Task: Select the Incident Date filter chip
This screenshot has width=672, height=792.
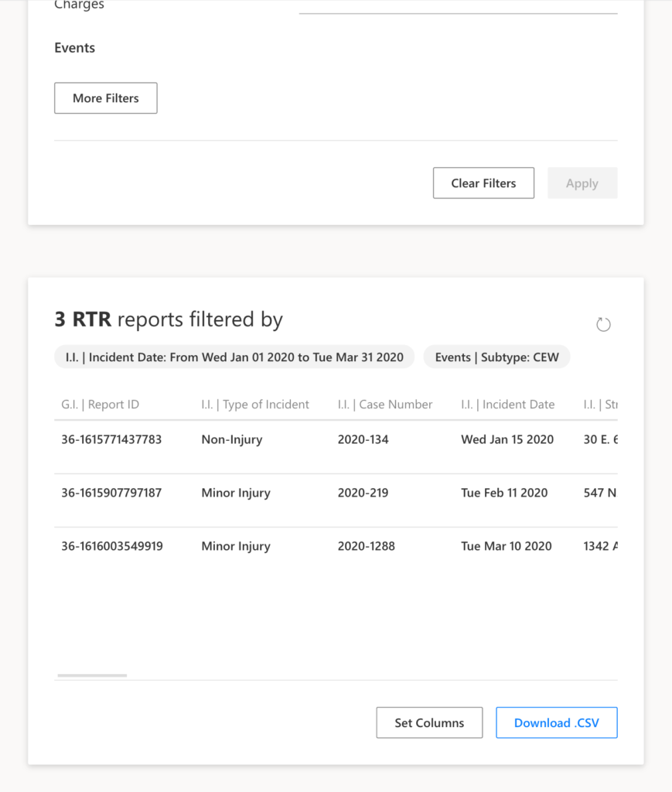Action: point(234,357)
